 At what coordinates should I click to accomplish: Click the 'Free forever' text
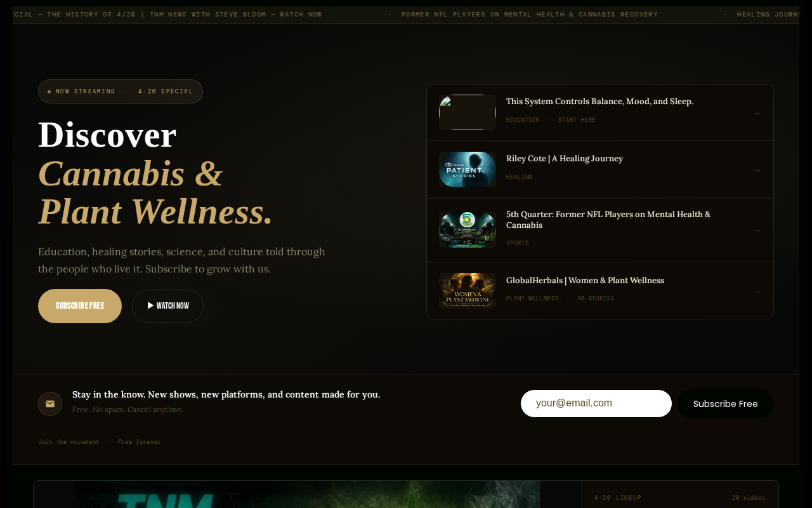(139, 442)
